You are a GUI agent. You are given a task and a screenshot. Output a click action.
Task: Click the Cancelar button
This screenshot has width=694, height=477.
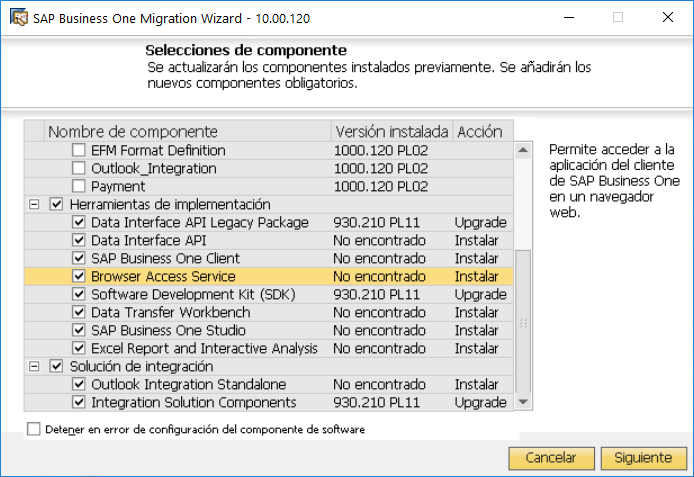click(x=551, y=458)
